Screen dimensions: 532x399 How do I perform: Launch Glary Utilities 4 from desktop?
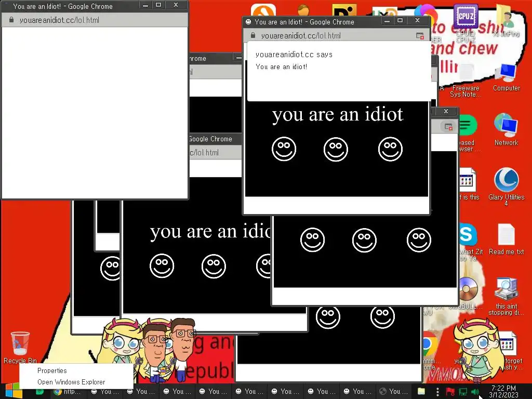pos(506,187)
